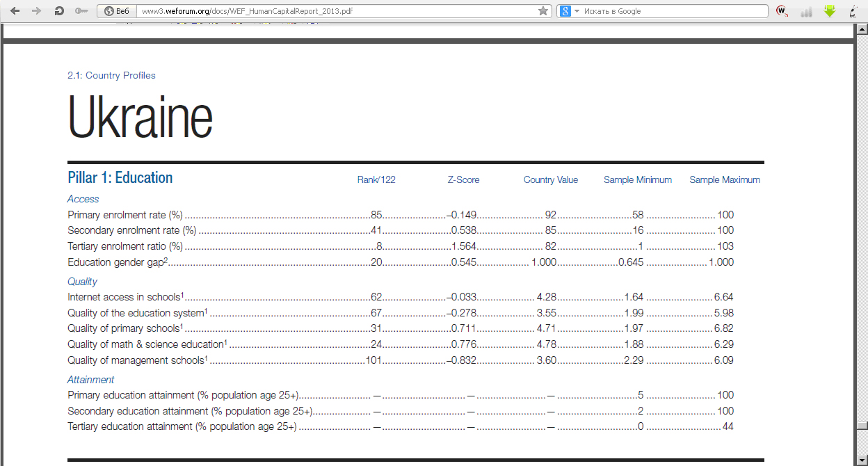The image size is (868, 466).
Task: Click the gray signal bars icon
Action: (806, 12)
